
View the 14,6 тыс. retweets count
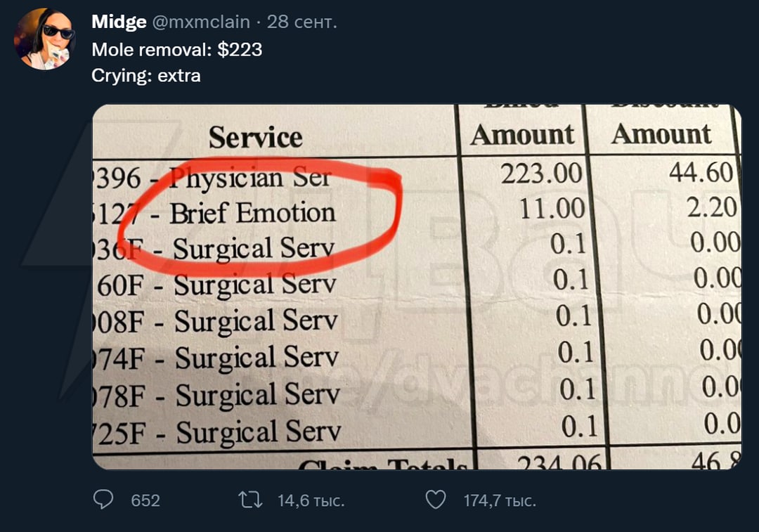pos(311,500)
